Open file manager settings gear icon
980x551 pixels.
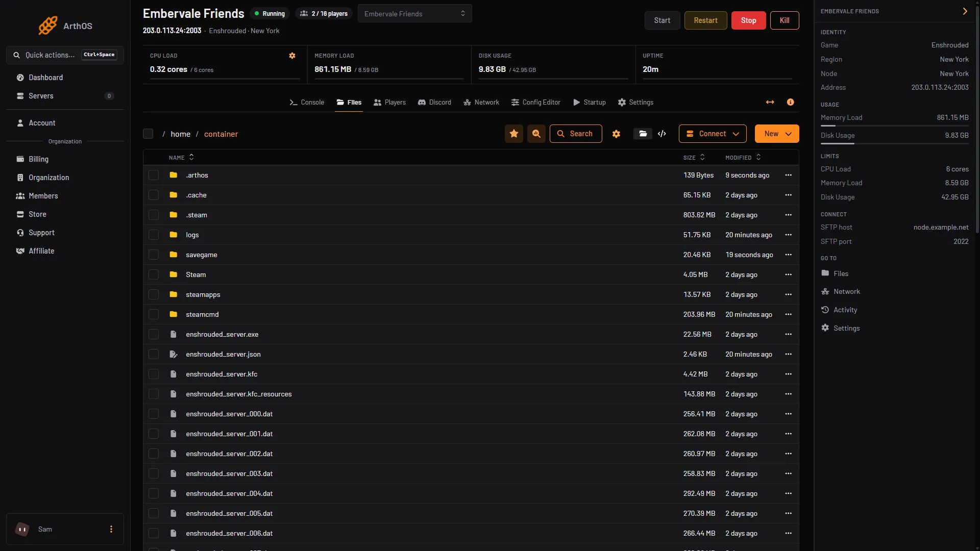(x=616, y=134)
